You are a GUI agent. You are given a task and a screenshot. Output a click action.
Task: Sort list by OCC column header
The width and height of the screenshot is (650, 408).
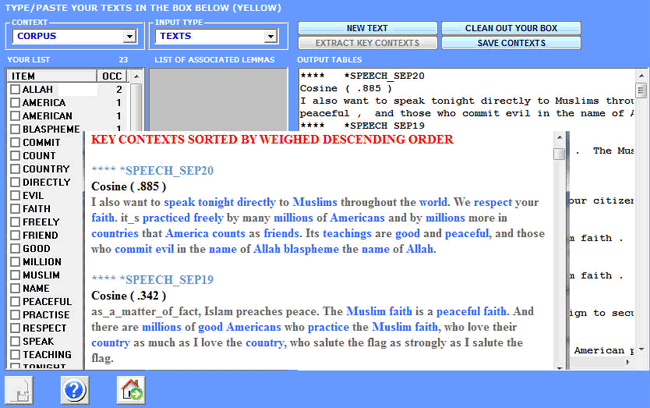pos(112,76)
